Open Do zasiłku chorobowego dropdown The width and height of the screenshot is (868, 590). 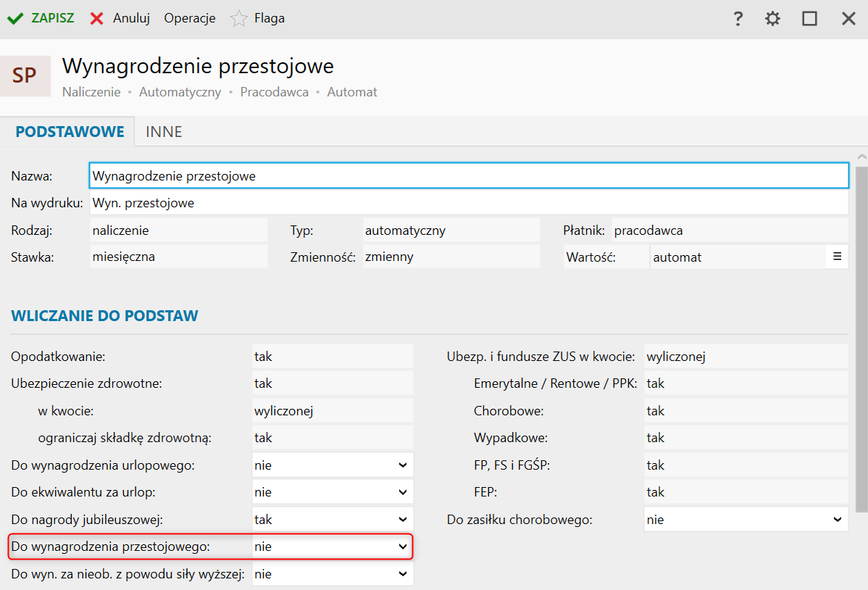click(x=746, y=519)
